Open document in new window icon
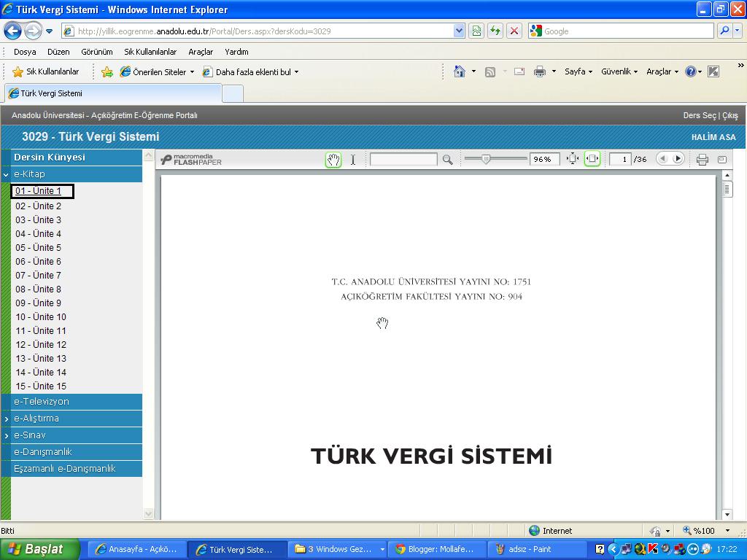Image resolution: width=747 pixels, height=560 pixels. tap(722, 160)
